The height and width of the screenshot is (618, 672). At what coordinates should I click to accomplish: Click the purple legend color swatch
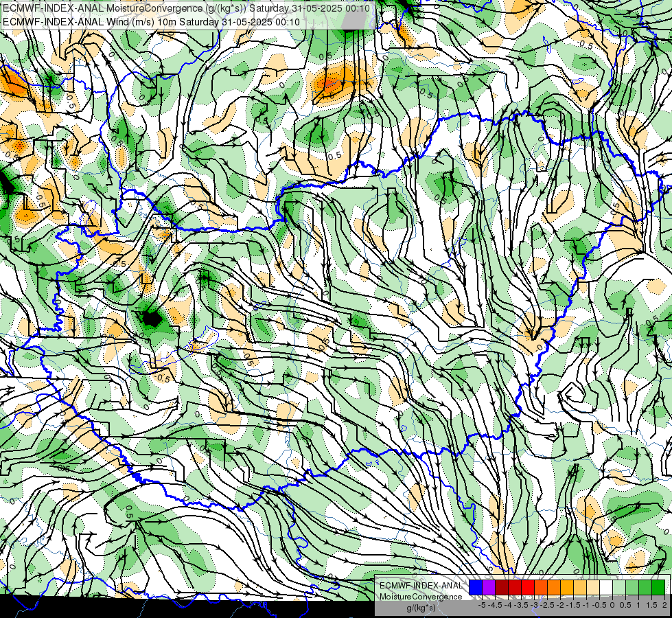[489, 587]
